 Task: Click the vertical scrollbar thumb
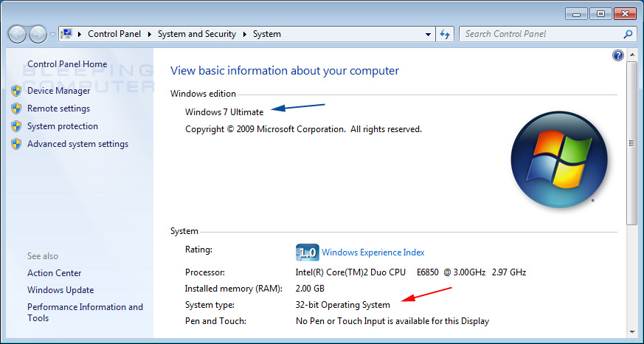631,142
